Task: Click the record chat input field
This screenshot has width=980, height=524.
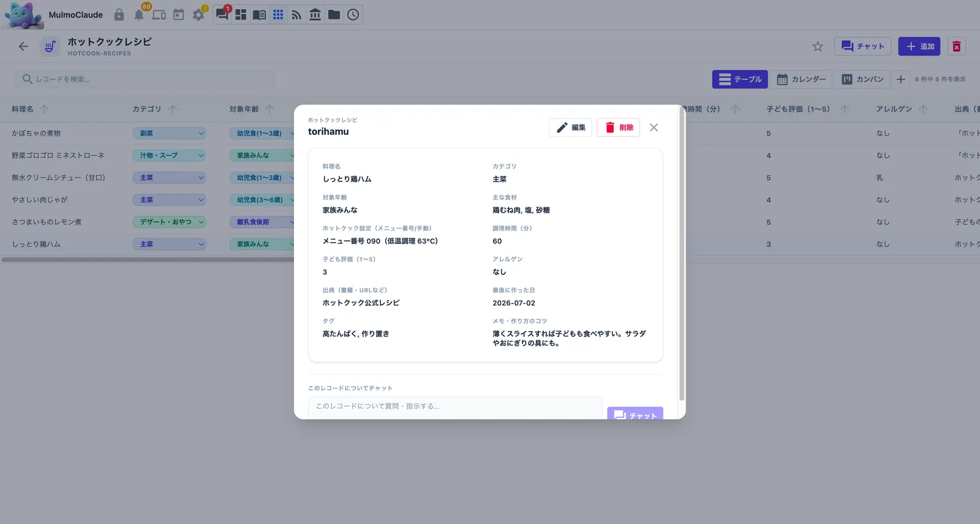Action: click(455, 408)
